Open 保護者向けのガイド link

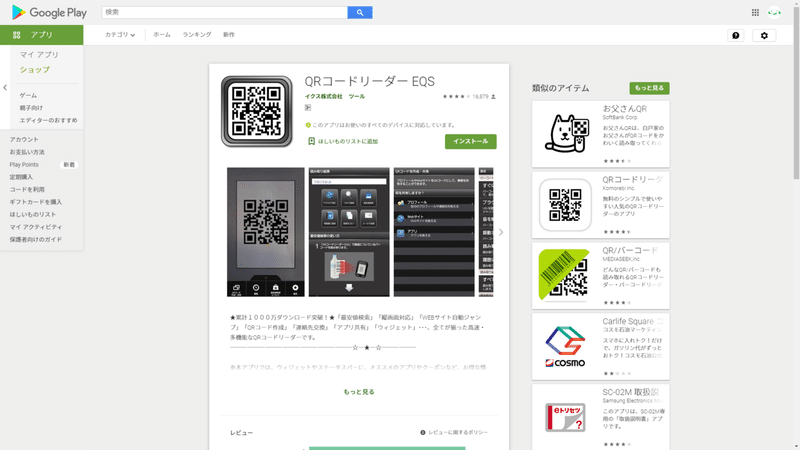pos(36,239)
